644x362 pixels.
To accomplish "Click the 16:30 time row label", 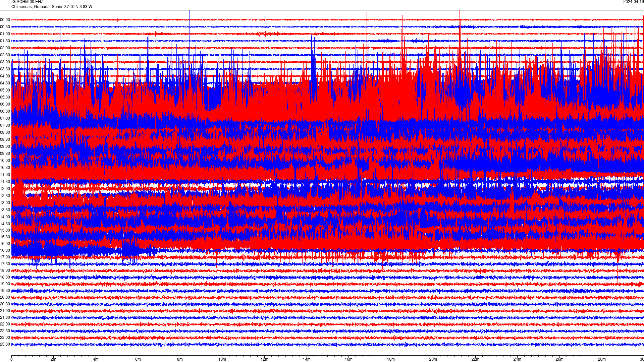I will coord(5,250).
